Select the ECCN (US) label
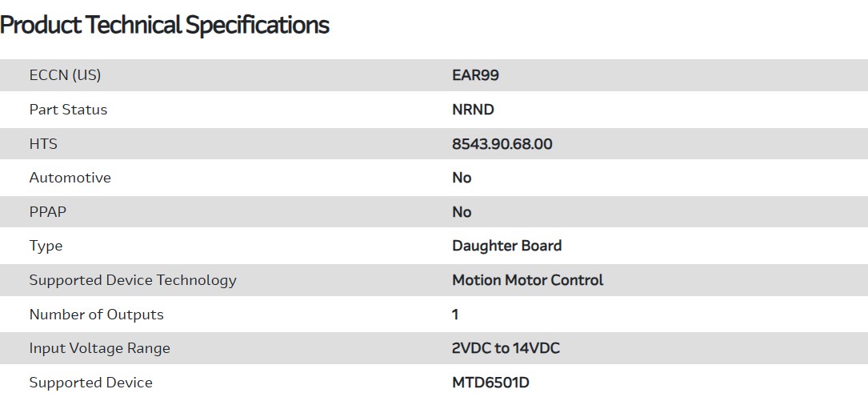 click(x=65, y=75)
